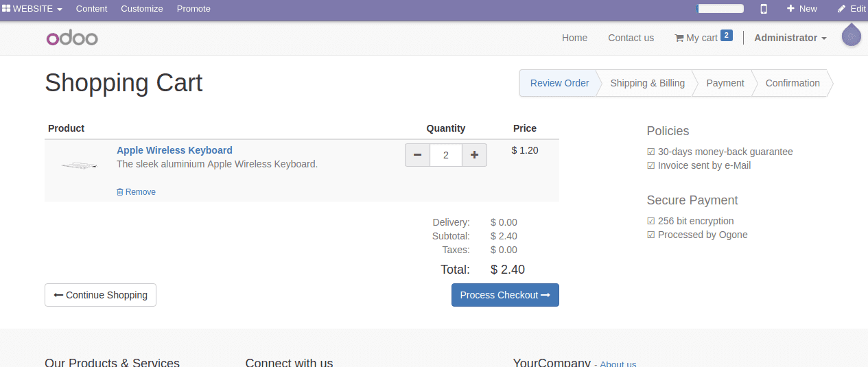868x367 pixels.
Task: Increase quantity with the plus button
Action: pyautogui.click(x=474, y=155)
